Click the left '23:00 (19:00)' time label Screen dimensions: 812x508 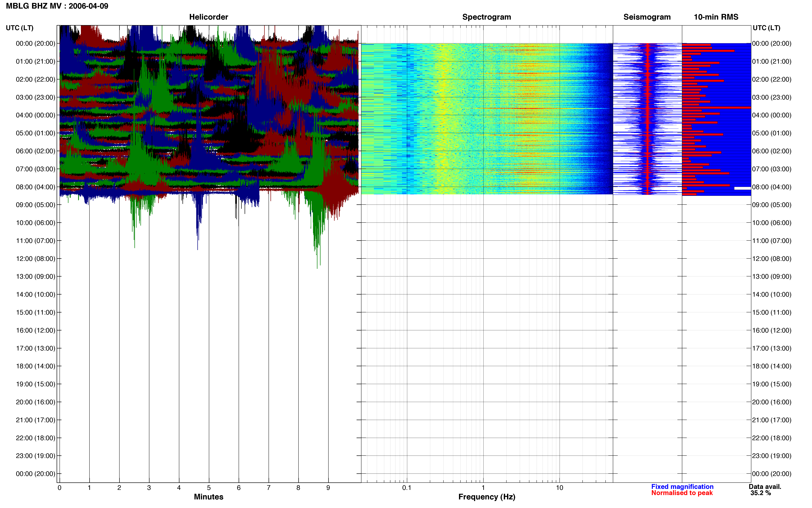point(36,456)
